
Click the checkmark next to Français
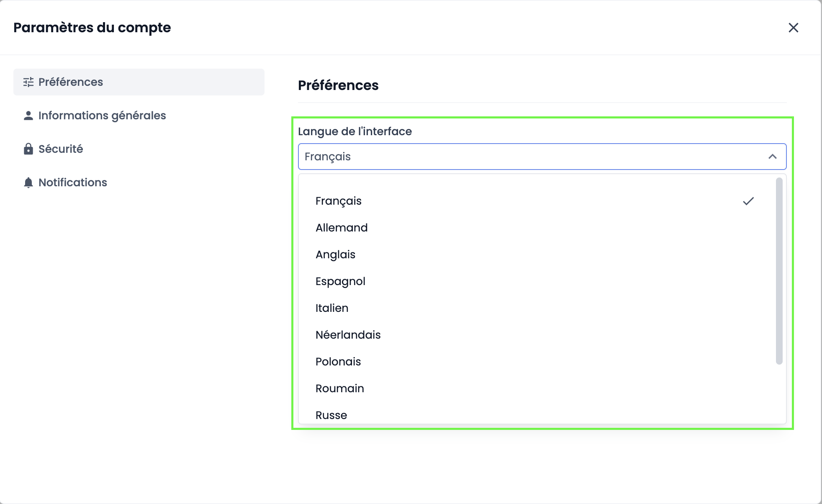point(748,201)
